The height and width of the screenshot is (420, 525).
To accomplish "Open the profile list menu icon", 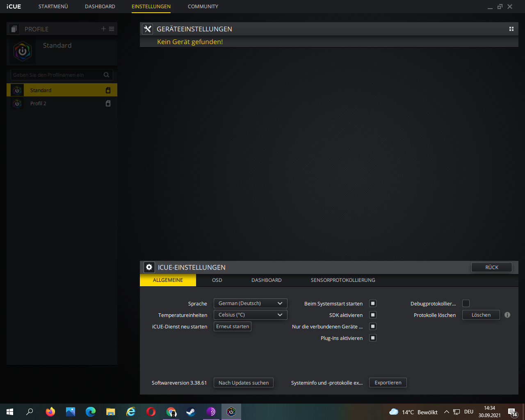I will (x=112, y=29).
